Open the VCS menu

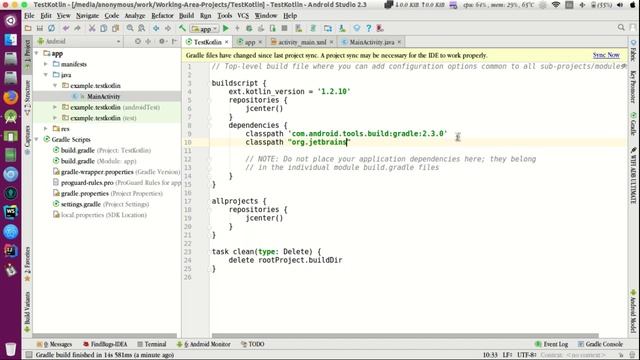[x=243, y=16]
